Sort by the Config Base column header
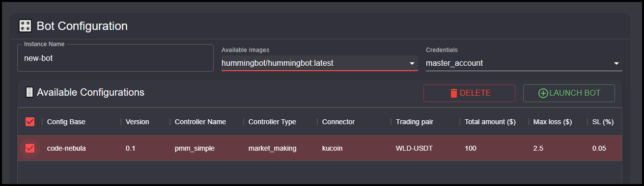Image resolution: width=644 pixels, height=186 pixels. coord(66,122)
